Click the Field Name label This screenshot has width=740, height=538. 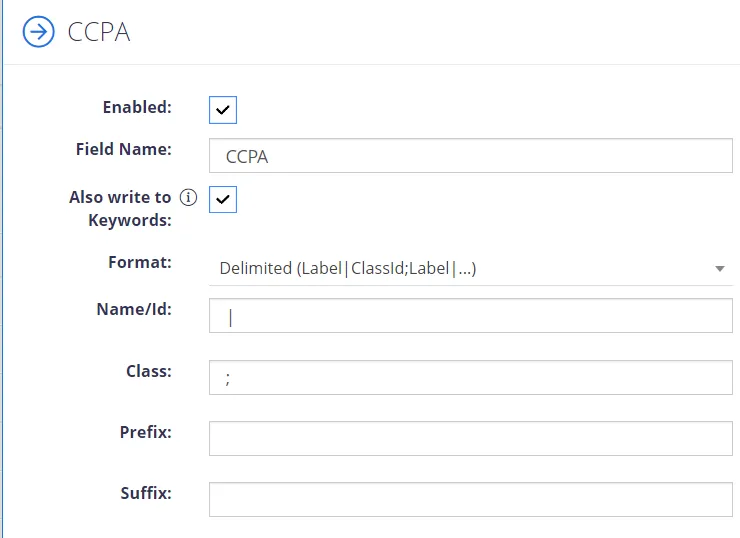124,149
